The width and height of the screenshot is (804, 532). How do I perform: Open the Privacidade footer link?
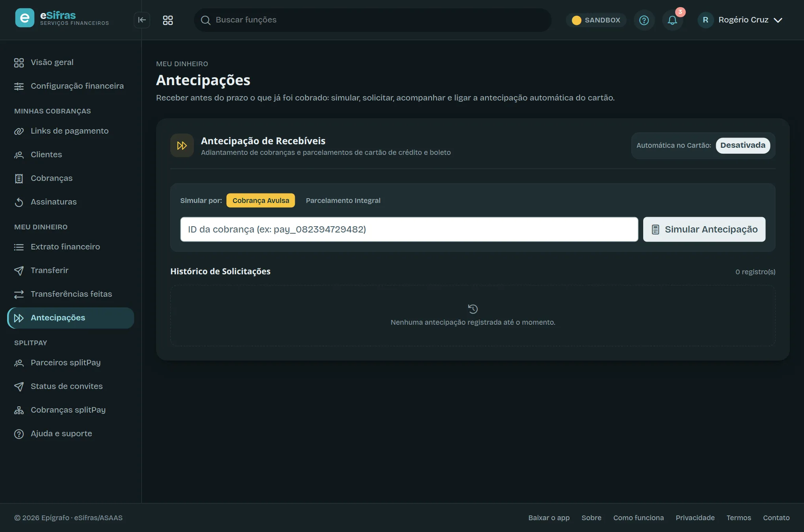[695, 518]
